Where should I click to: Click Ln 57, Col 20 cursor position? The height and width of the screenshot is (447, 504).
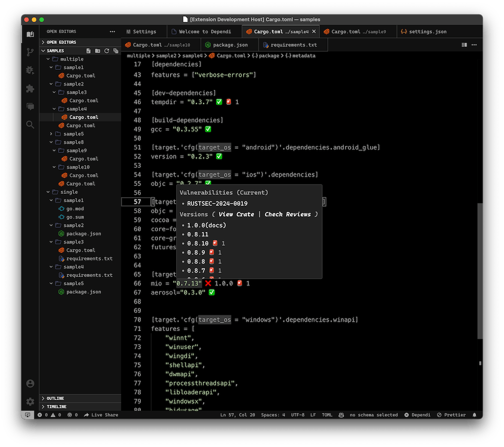pos(238,415)
